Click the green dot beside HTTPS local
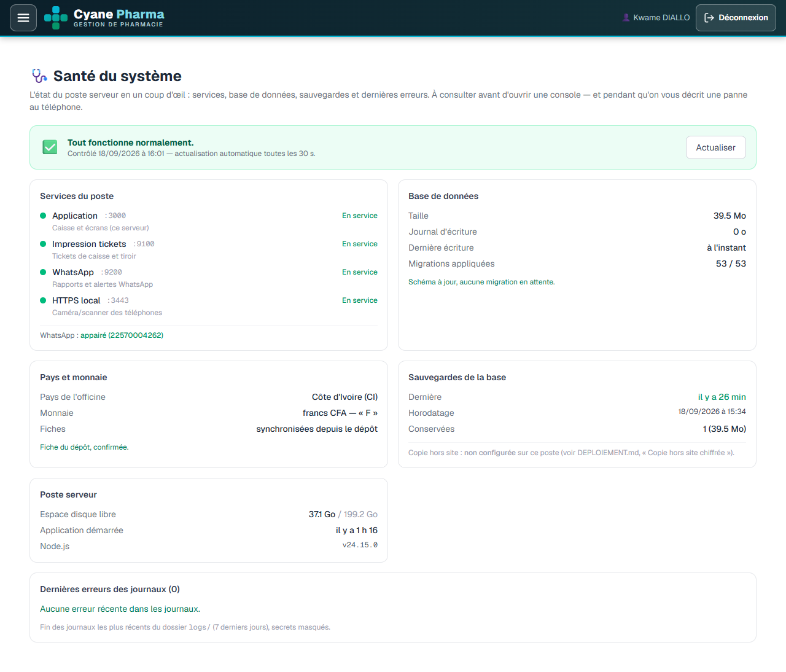This screenshot has height=672, width=786. pyautogui.click(x=43, y=300)
